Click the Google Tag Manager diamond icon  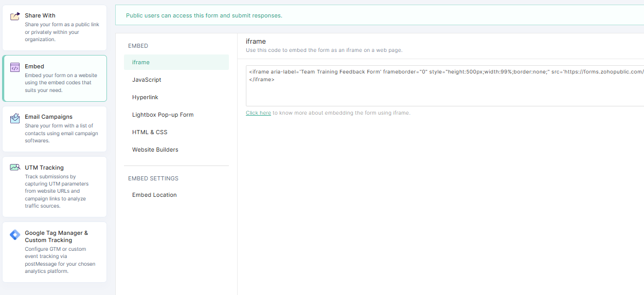(15, 235)
